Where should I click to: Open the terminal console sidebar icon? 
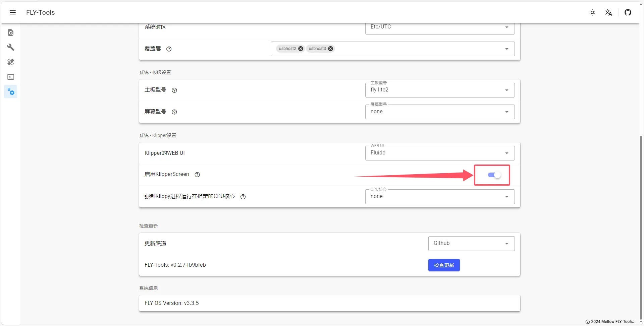[11, 77]
